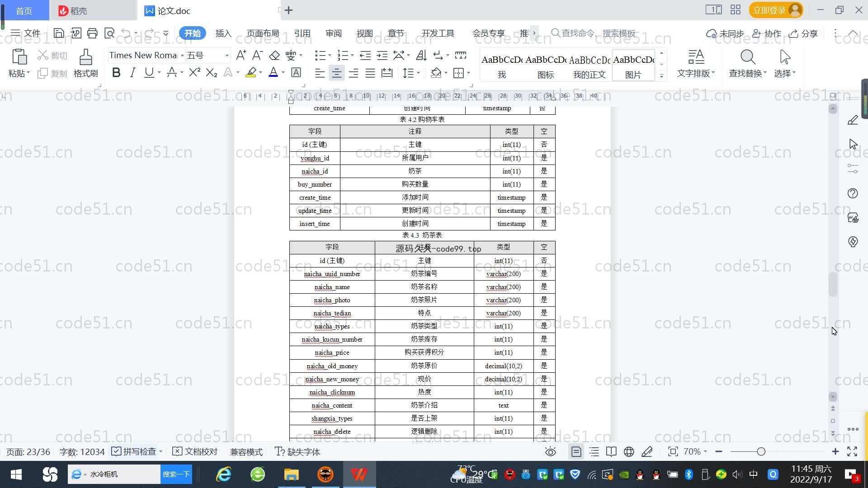Set paragraph align left
Screen dimensions: 868x488
[320, 73]
